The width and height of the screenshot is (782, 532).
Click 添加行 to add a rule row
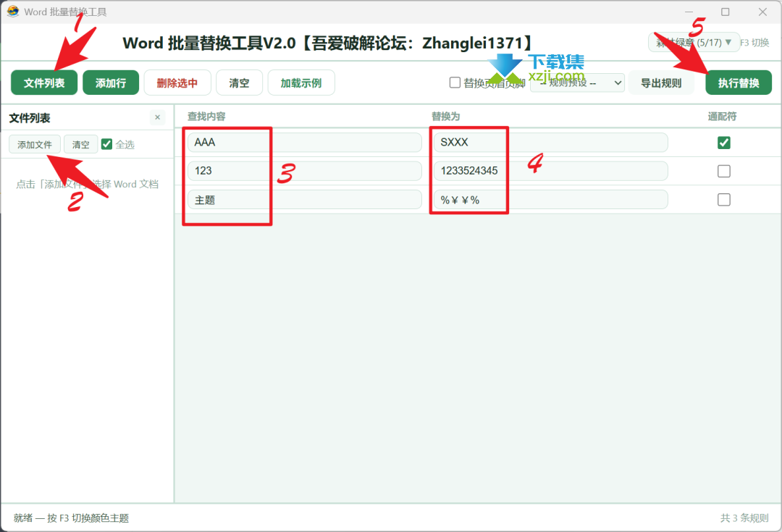coord(111,83)
